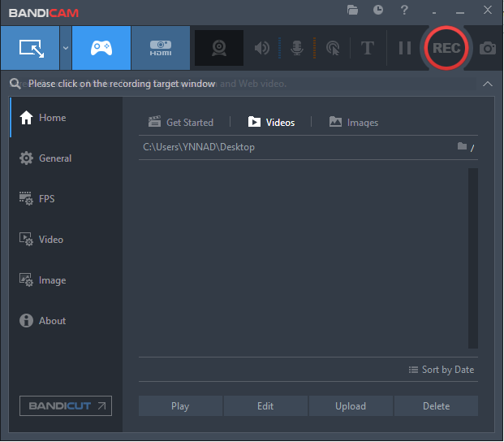
Task: Open the folder icon beside the path
Action: (x=462, y=146)
